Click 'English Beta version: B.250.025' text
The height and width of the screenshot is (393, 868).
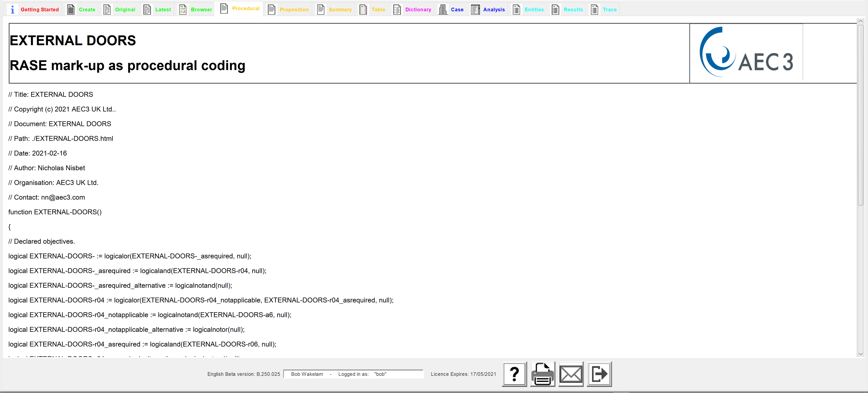(x=244, y=374)
